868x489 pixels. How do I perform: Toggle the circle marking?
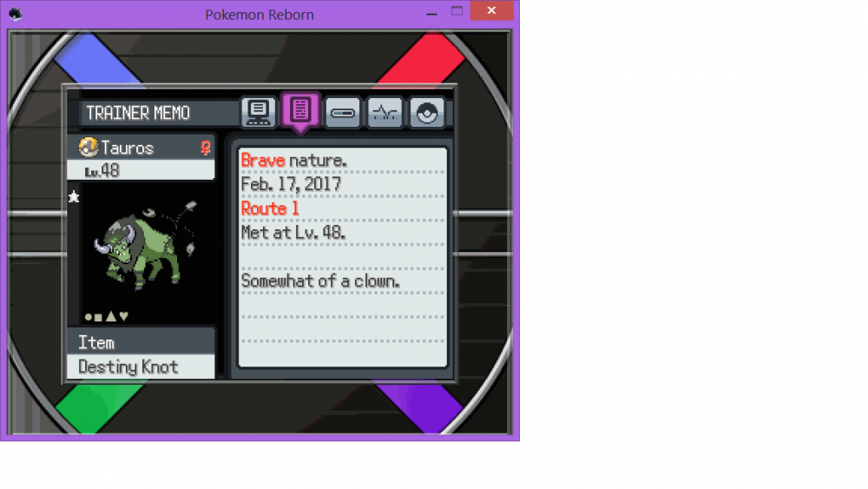89,316
